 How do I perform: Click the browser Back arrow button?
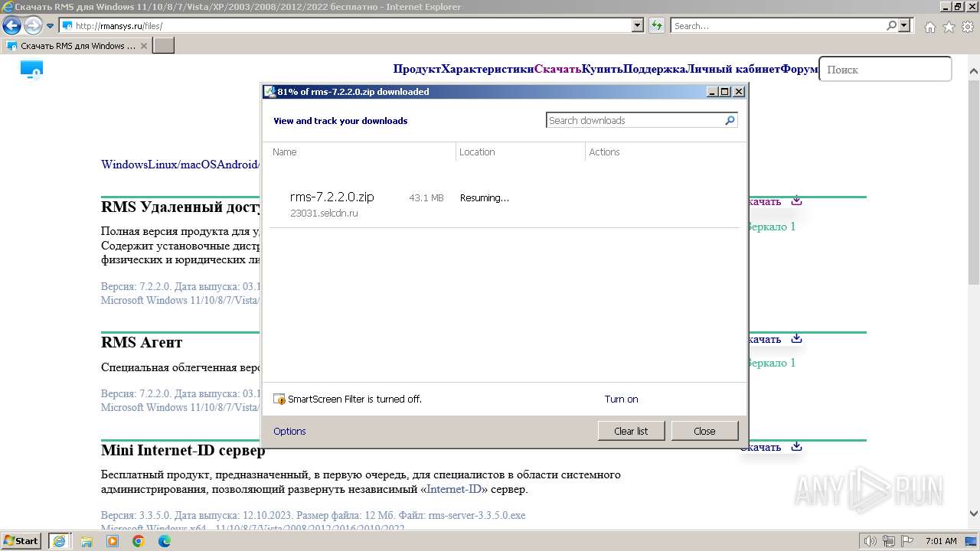11,26
